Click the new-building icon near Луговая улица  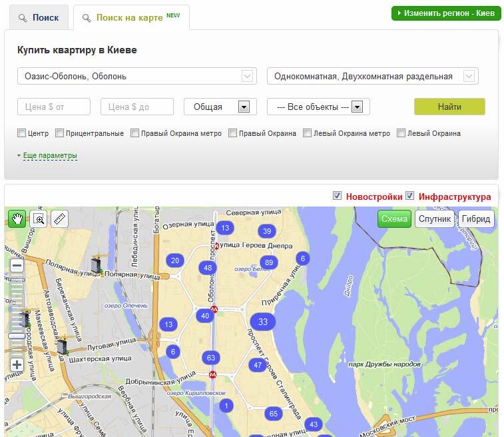point(63,346)
